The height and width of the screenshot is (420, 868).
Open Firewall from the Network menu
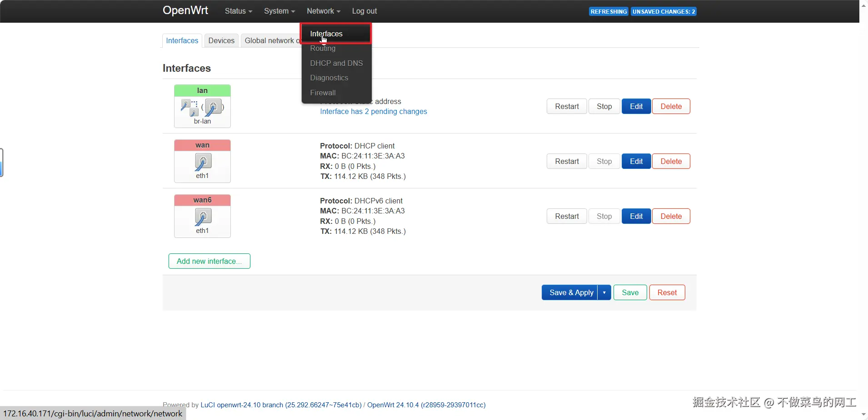336,93
